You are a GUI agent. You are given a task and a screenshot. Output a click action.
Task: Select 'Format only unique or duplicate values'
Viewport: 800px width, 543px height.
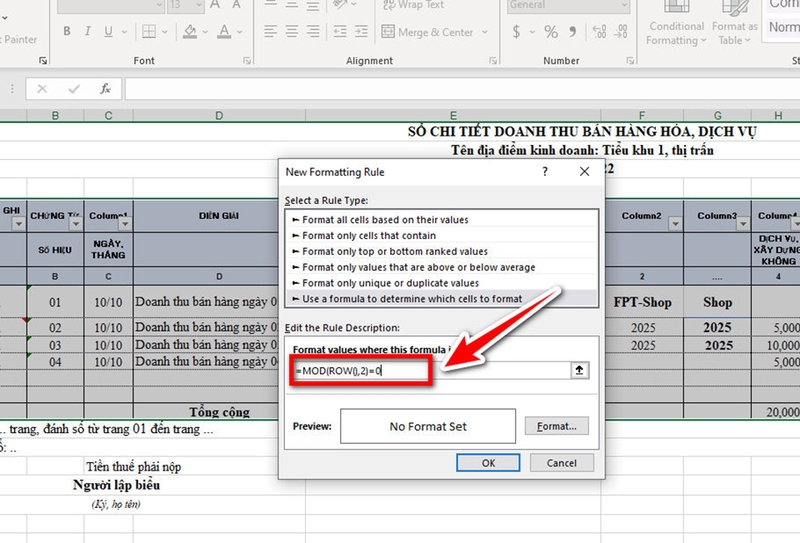pos(441,283)
